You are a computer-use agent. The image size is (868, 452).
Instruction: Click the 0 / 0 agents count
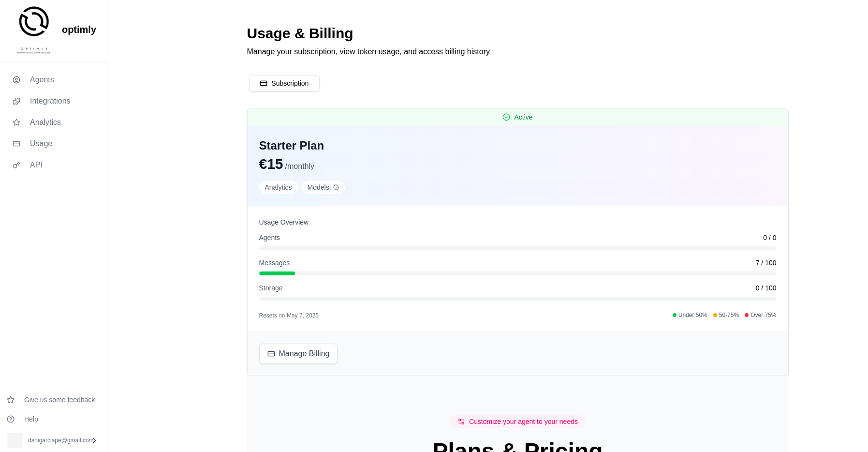770,238
